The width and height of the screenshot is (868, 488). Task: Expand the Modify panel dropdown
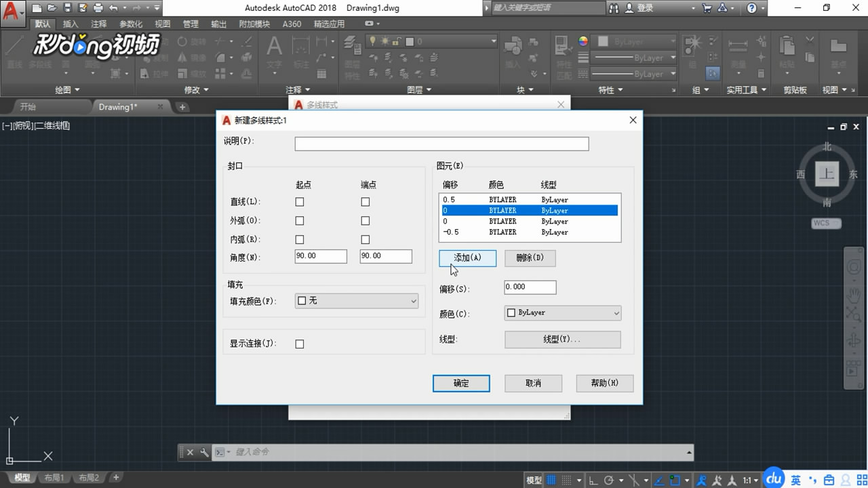point(197,89)
